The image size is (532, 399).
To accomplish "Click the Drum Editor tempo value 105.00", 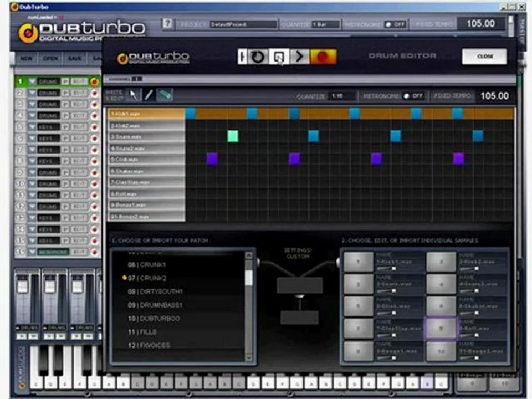I will pyautogui.click(x=494, y=96).
